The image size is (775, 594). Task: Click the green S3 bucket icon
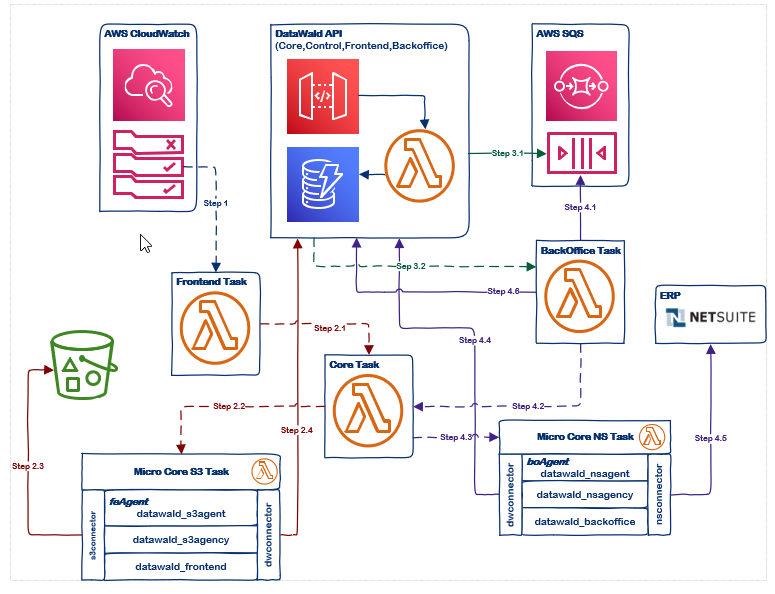coord(83,365)
